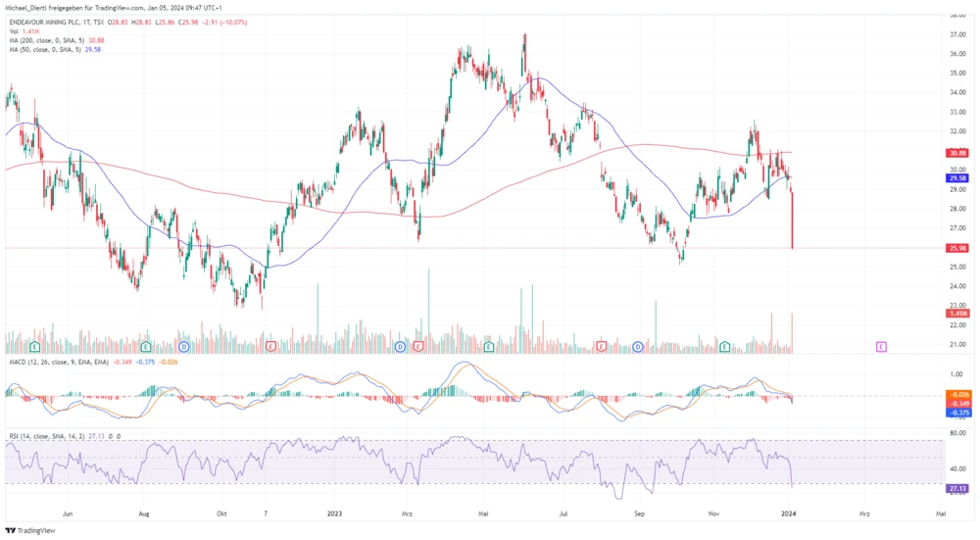
Task: Click the rightmost blue dividend D marker
Action: (x=638, y=347)
